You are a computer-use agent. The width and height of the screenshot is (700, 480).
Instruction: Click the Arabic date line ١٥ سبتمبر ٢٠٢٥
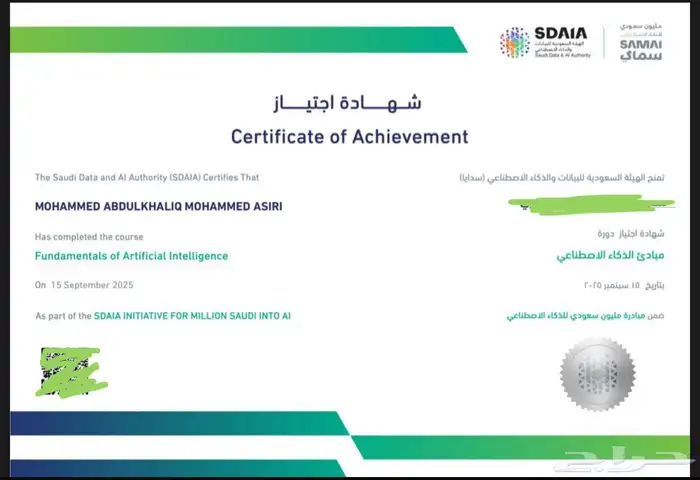(620, 285)
